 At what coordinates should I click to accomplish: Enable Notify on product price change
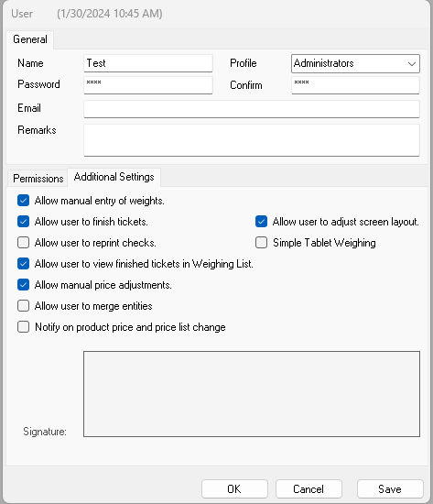point(23,327)
